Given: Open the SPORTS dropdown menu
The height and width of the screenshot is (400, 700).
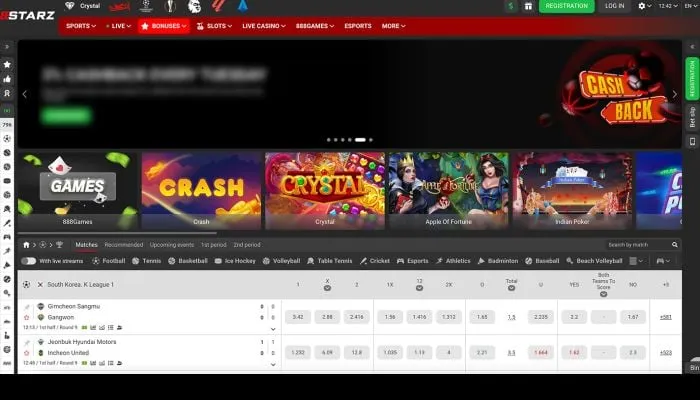Looking at the screenshot, I should tap(81, 26).
